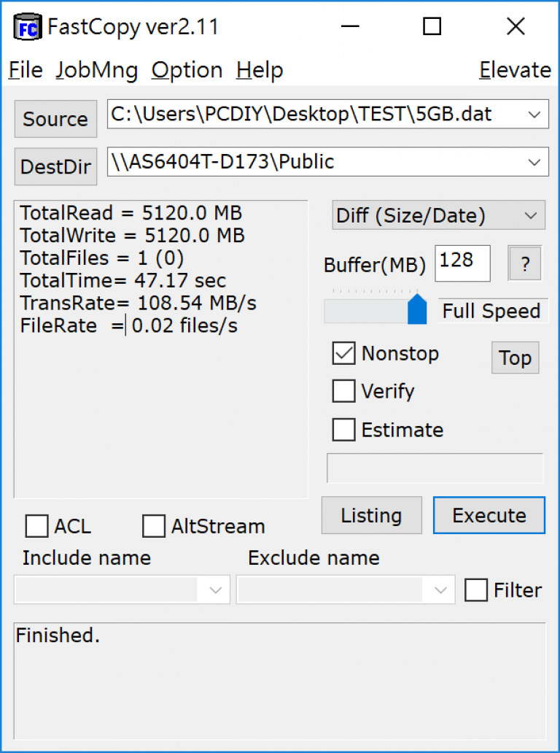Enable the Estimate checkbox

pos(343,429)
